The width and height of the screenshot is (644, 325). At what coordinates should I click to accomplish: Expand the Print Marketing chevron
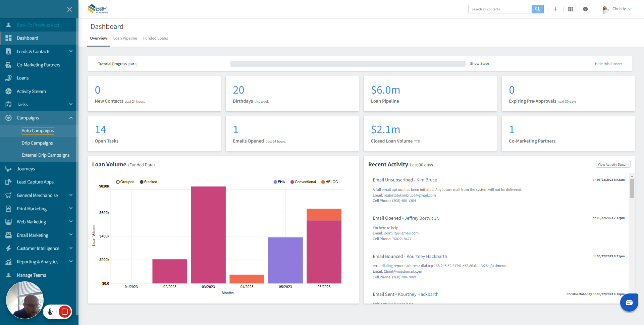pos(71,208)
